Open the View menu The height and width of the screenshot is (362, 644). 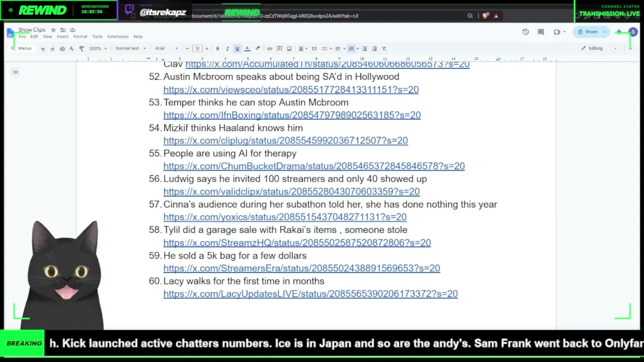click(47, 37)
